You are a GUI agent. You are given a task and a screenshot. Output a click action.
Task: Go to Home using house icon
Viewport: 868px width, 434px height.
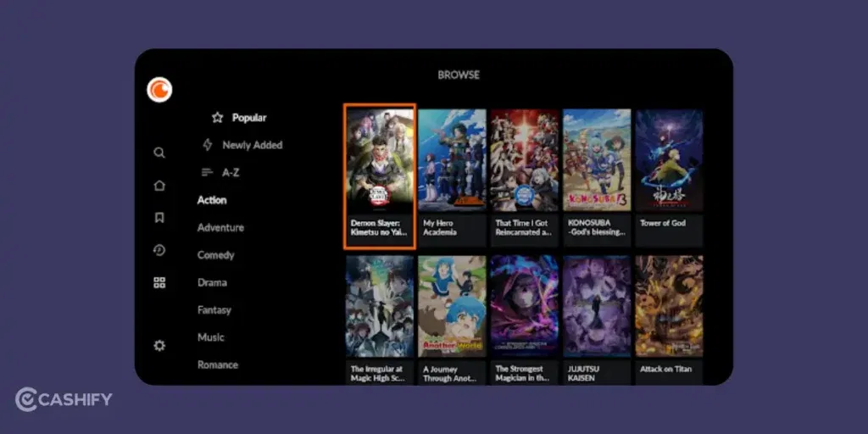pos(159,186)
